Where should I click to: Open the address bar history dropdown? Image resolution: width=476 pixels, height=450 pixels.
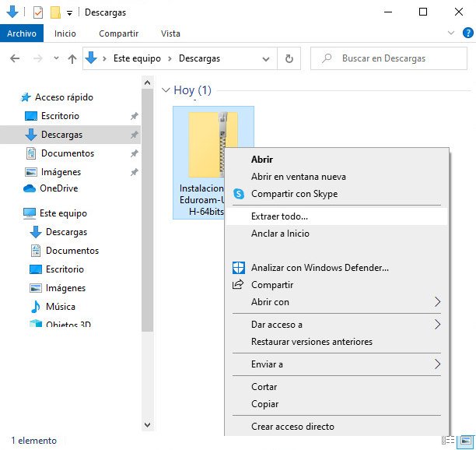pos(266,59)
